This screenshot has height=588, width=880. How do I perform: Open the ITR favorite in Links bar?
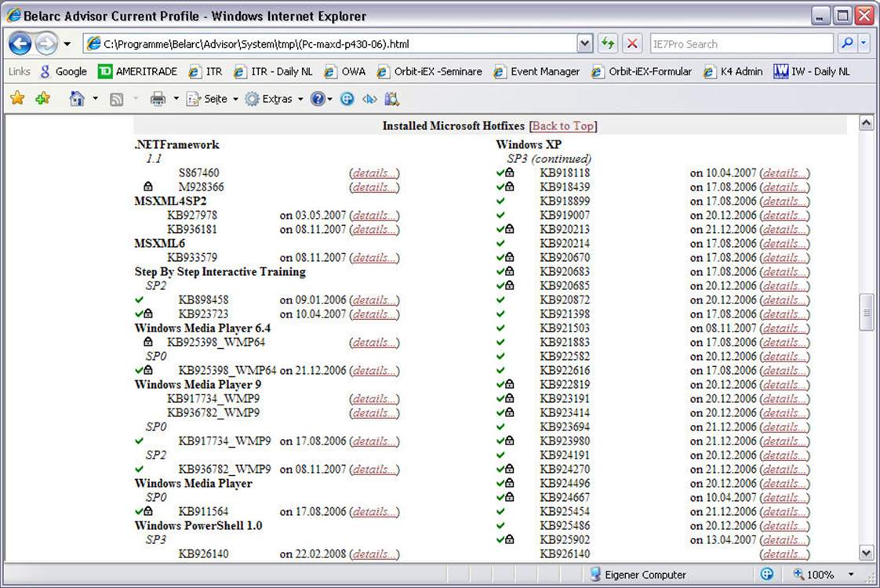pyautogui.click(x=205, y=72)
